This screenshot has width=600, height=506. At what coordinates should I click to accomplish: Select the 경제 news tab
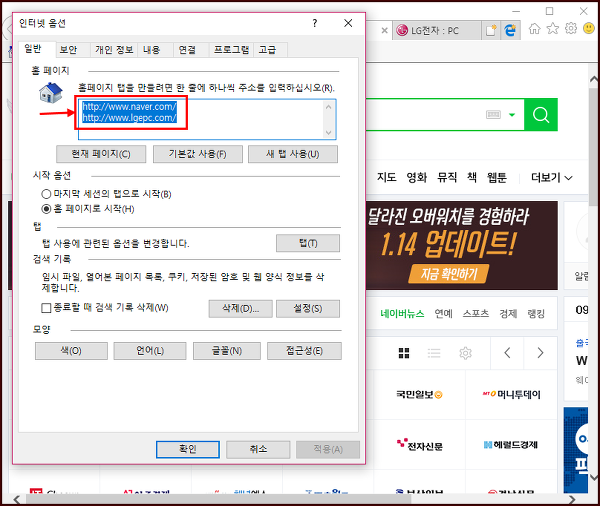508,314
